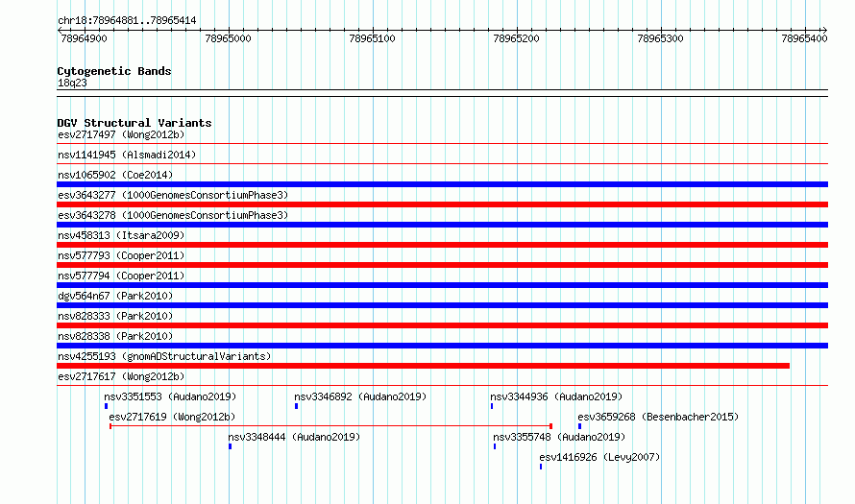
Task: Click the esv1416926 (Levy2007) label
Action: (x=599, y=457)
